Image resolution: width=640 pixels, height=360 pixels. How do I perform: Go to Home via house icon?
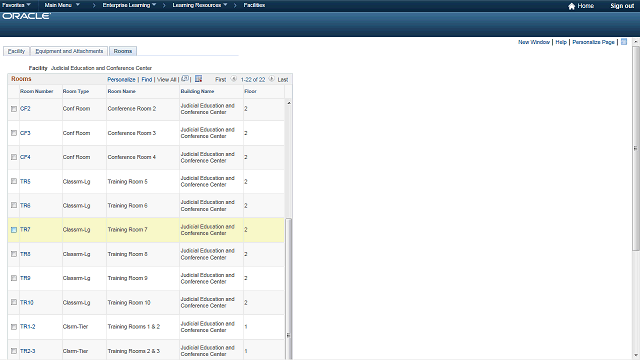pyautogui.click(x=571, y=6)
